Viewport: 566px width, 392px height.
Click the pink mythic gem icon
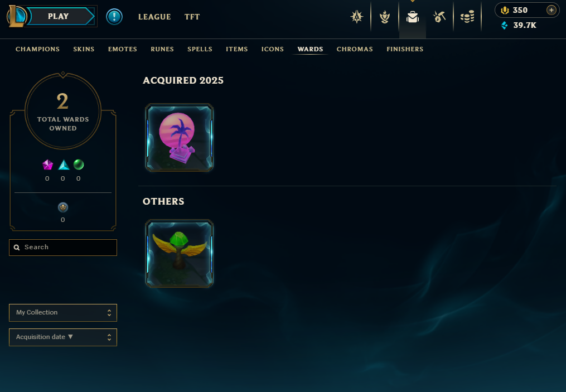(47, 165)
